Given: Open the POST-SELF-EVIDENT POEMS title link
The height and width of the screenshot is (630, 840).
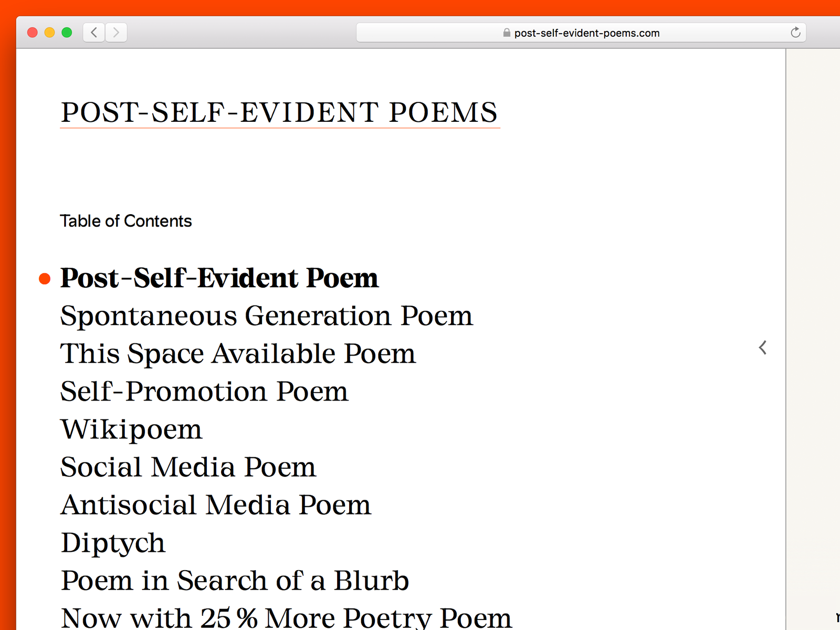Looking at the screenshot, I should 279,112.
